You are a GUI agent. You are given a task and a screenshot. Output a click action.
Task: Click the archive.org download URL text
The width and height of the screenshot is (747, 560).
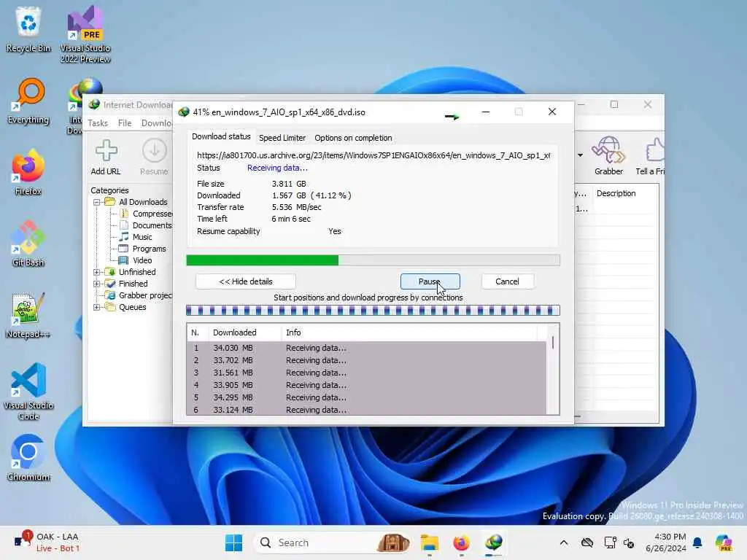point(373,155)
